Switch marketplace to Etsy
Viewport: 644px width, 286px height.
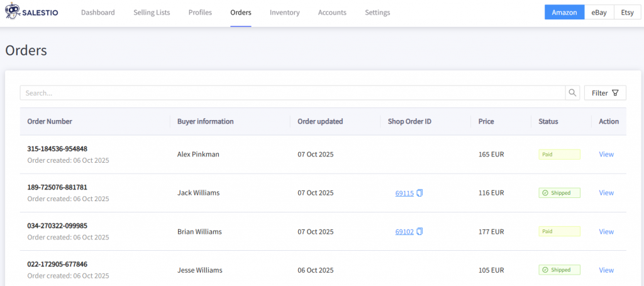pyautogui.click(x=627, y=13)
